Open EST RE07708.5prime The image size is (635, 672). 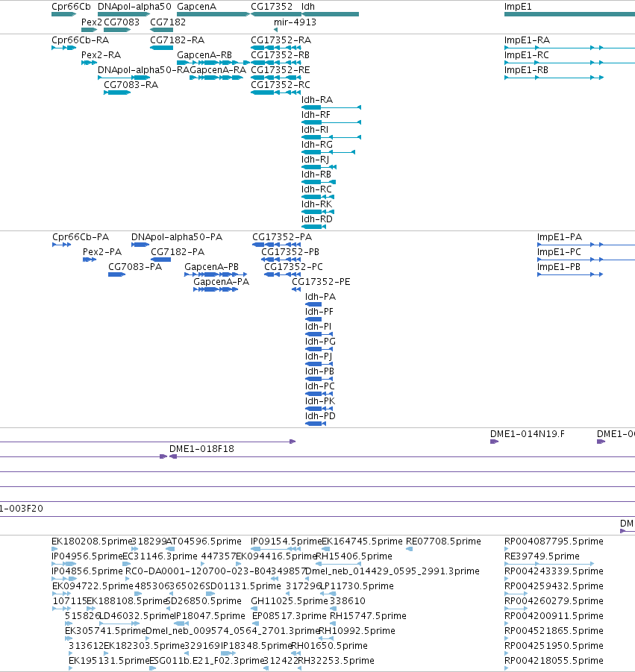pos(443,541)
